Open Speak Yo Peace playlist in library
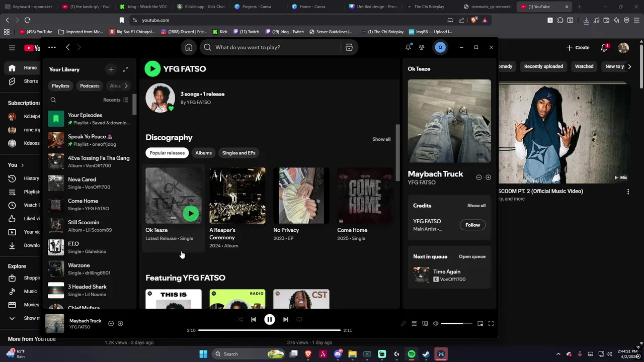This screenshot has height=362, width=644. click(x=89, y=140)
